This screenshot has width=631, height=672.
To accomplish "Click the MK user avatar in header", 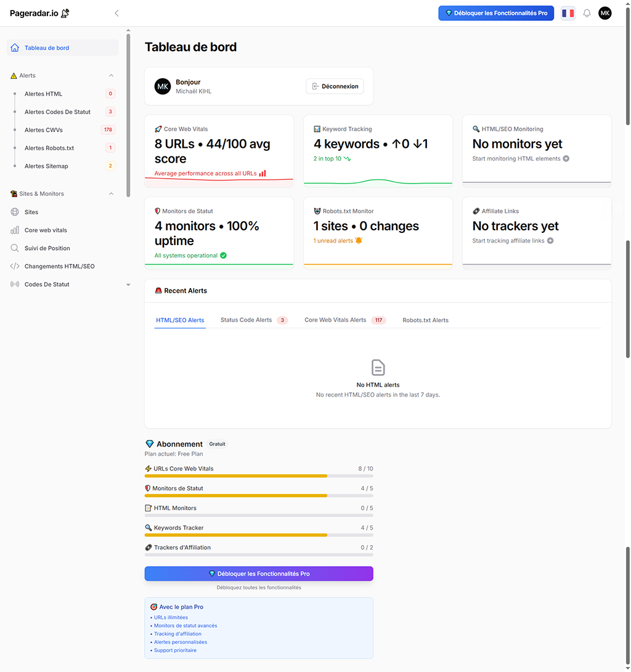I will point(605,13).
